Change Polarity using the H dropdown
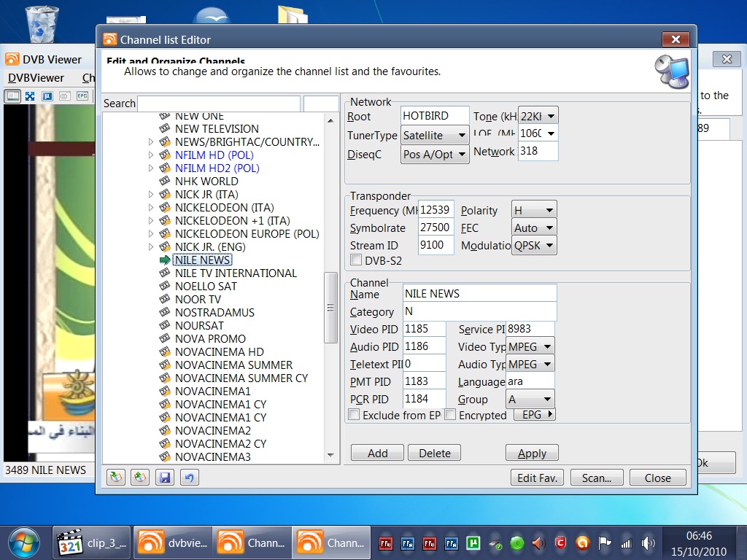 click(533, 209)
